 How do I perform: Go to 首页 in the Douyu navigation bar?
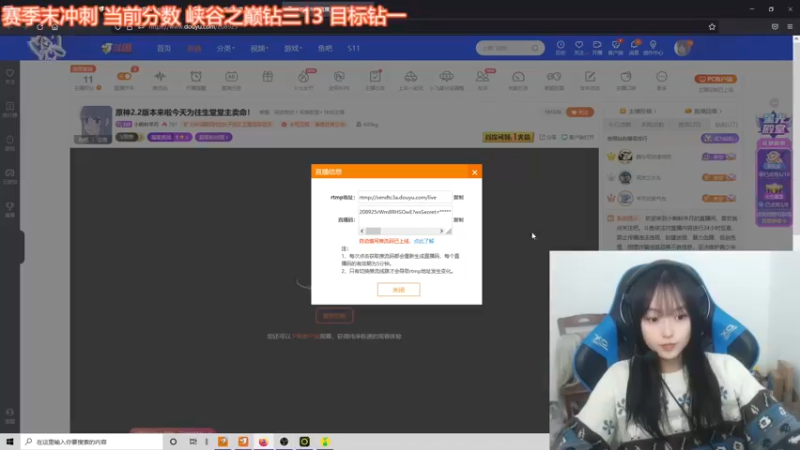tap(164, 48)
